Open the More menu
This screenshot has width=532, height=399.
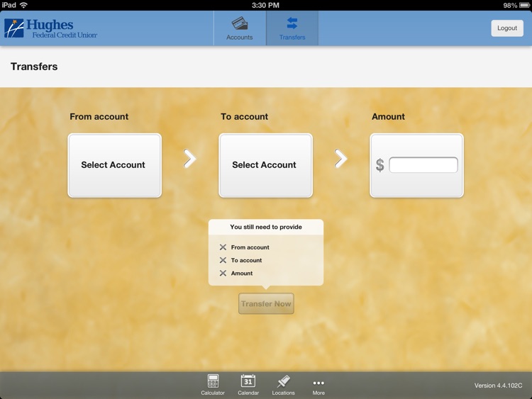click(318, 387)
